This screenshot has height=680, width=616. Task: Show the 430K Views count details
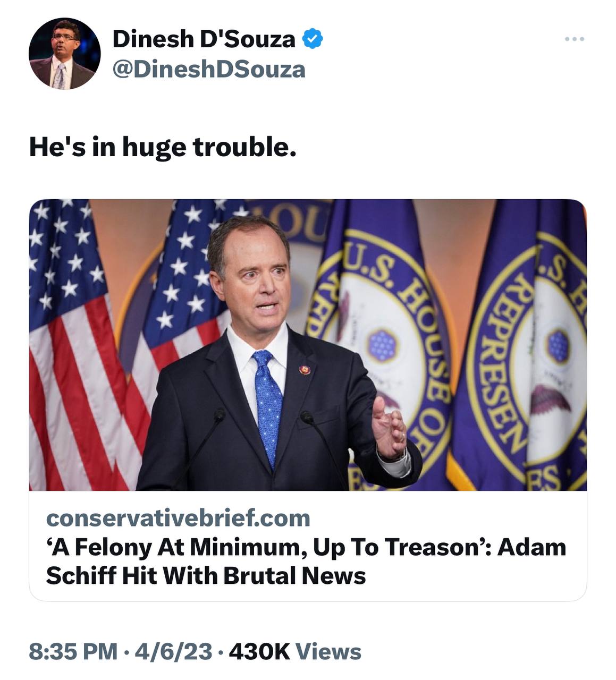(x=295, y=651)
